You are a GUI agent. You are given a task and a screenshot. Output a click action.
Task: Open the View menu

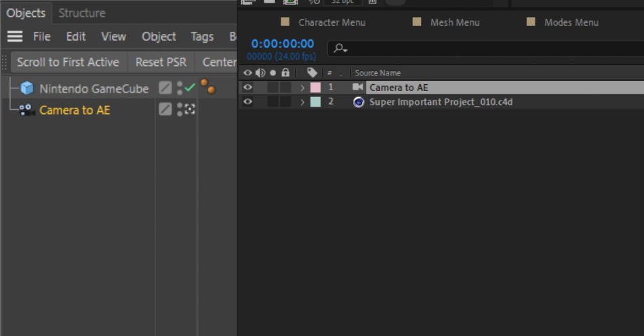point(114,37)
